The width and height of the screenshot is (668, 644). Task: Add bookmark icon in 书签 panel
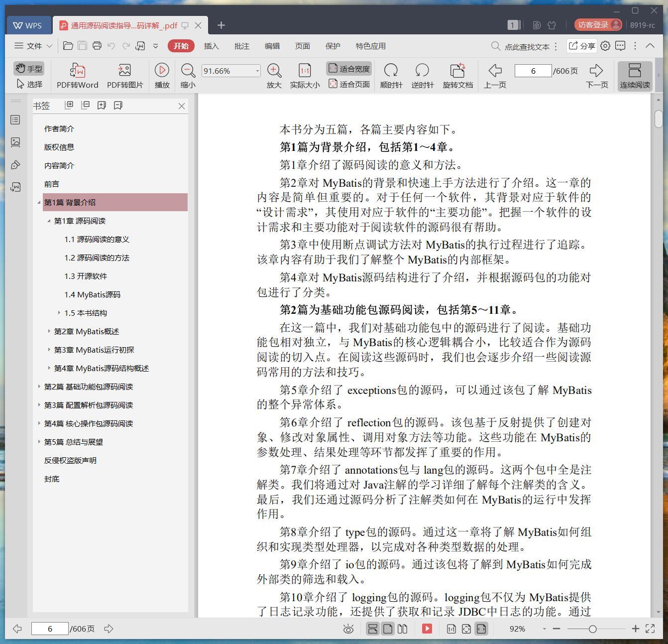pyautogui.click(x=102, y=105)
